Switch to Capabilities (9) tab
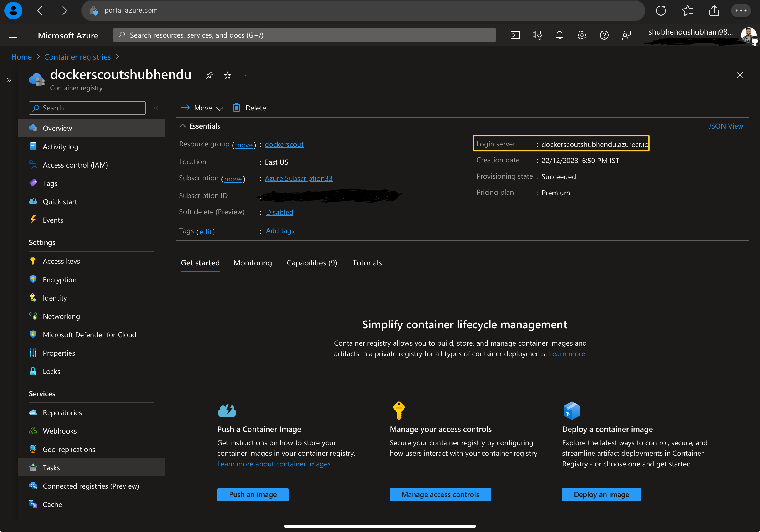The image size is (760, 532). 312,263
